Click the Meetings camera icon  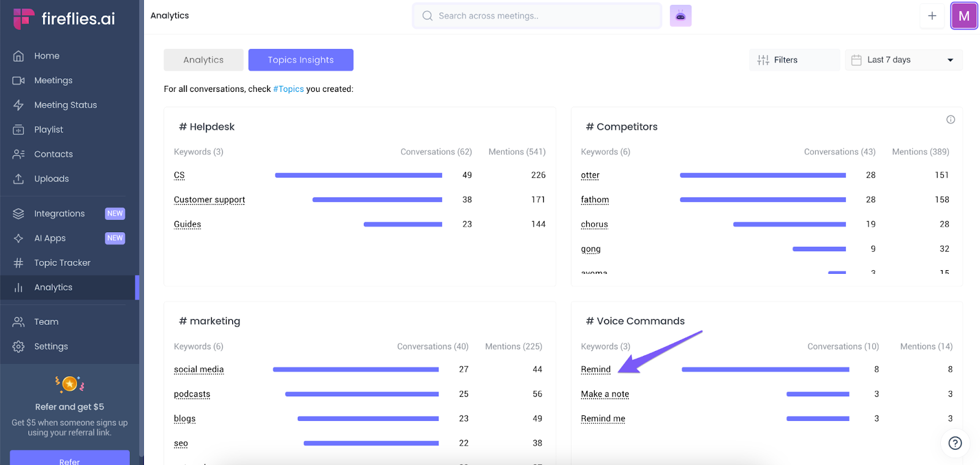click(x=18, y=80)
